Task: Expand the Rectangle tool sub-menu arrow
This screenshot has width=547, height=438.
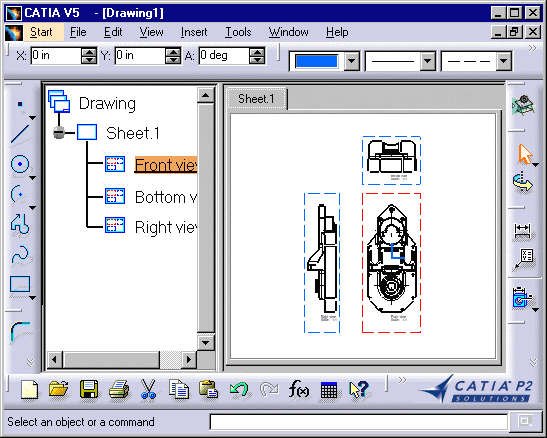Action: pos(32,298)
